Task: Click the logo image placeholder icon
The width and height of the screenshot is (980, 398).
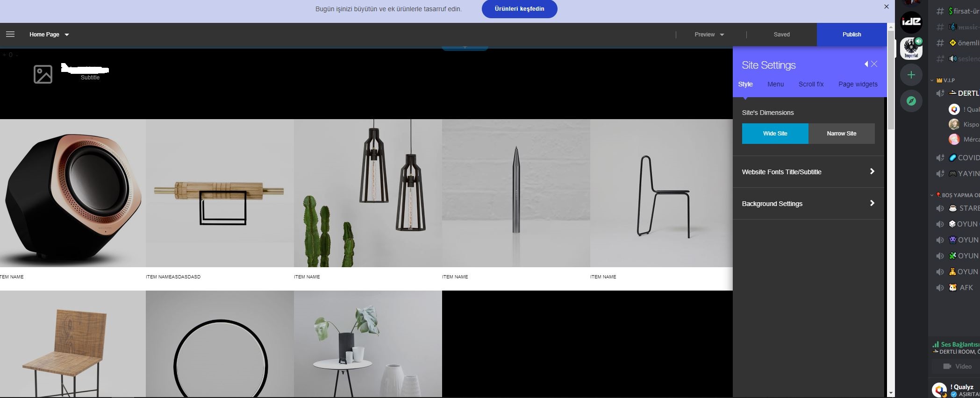Action: [x=43, y=74]
